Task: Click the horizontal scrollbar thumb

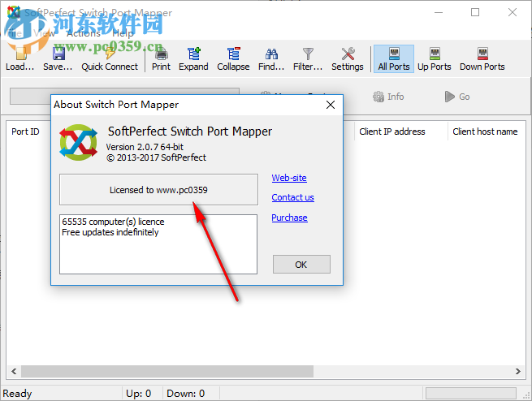Action: 167,371
